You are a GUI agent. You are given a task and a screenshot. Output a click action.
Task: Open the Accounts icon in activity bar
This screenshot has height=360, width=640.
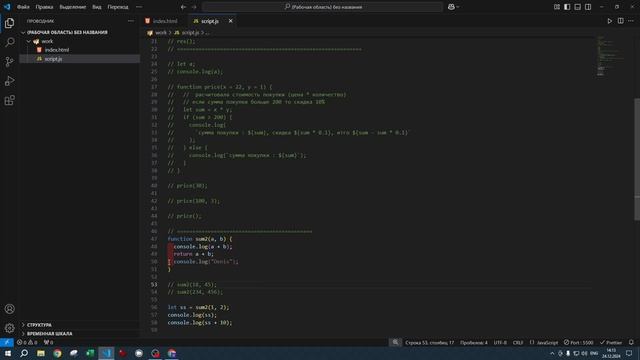tap(9, 309)
